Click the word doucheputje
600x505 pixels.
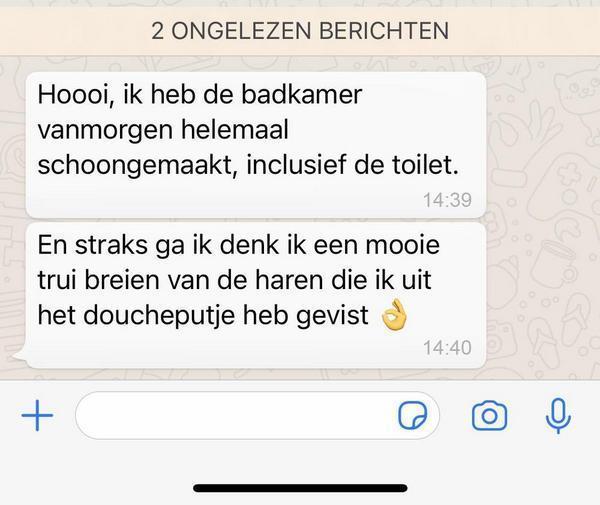pyautogui.click(x=159, y=316)
